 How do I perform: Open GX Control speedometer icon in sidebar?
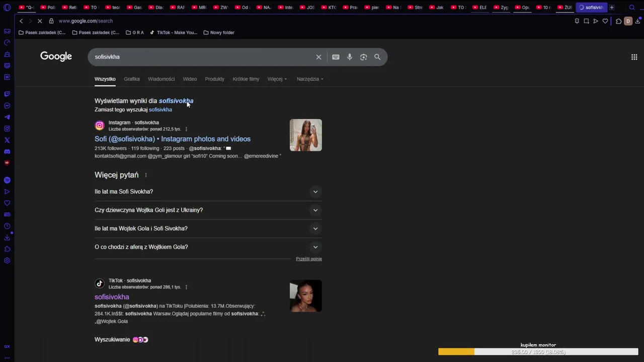pos(7,43)
